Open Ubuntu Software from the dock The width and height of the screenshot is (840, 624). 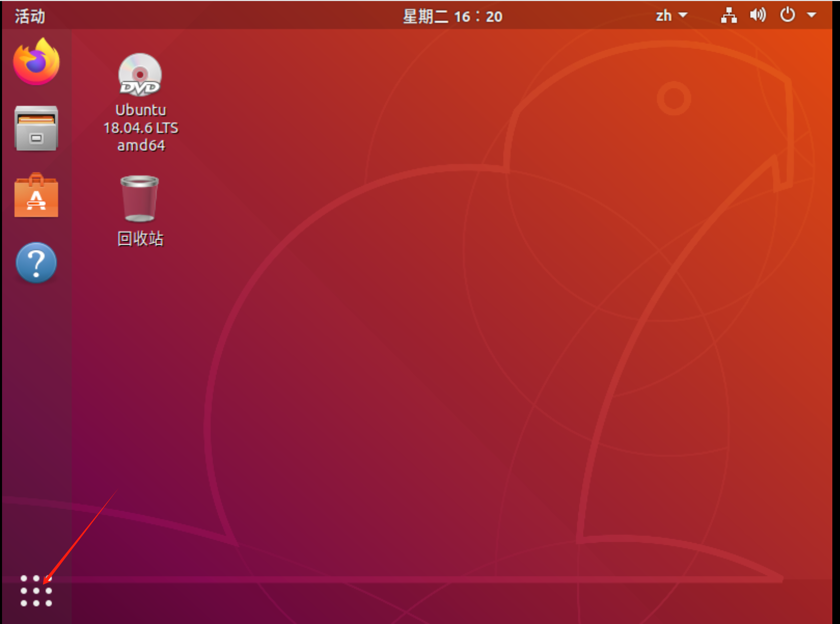coord(36,196)
